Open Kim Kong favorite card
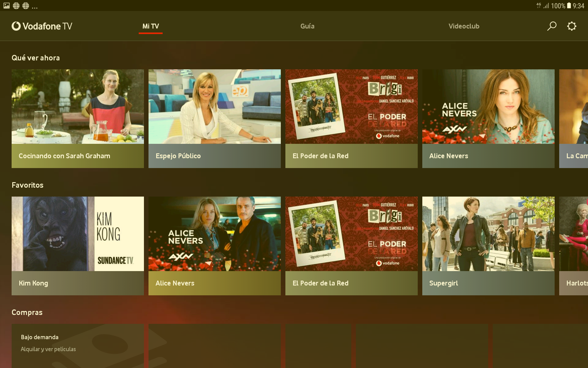The height and width of the screenshot is (368, 588). click(77, 245)
